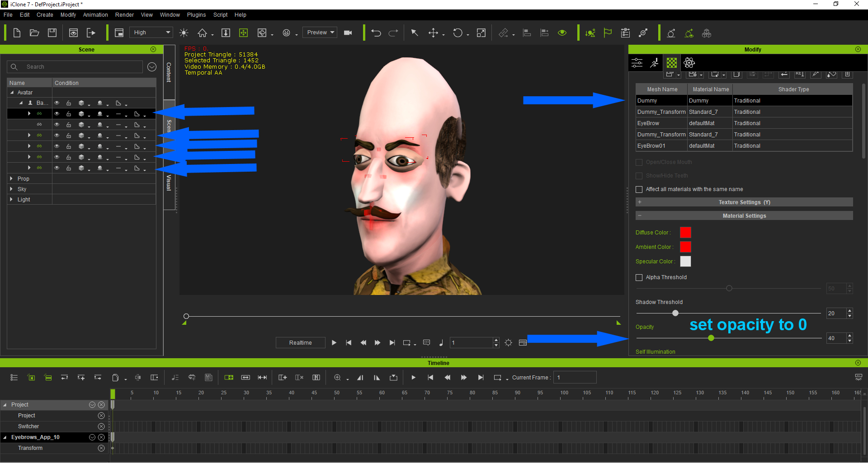Hide the selected avatar sub-item with its eye
The height and width of the screenshot is (463, 868).
57,114
